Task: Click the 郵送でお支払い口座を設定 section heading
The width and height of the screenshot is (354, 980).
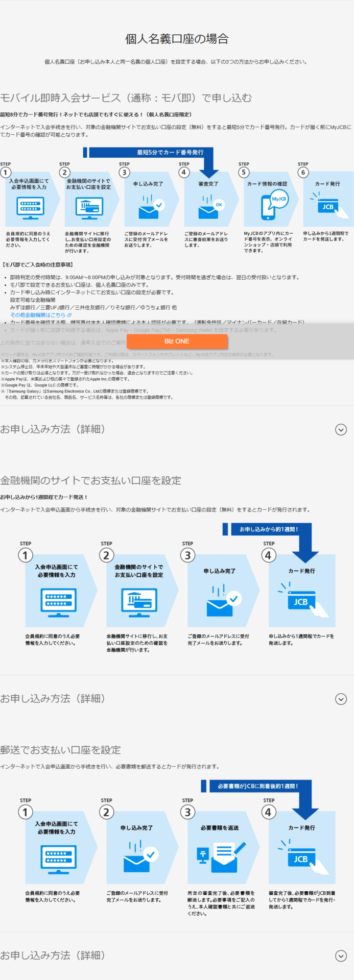Action: click(60, 750)
